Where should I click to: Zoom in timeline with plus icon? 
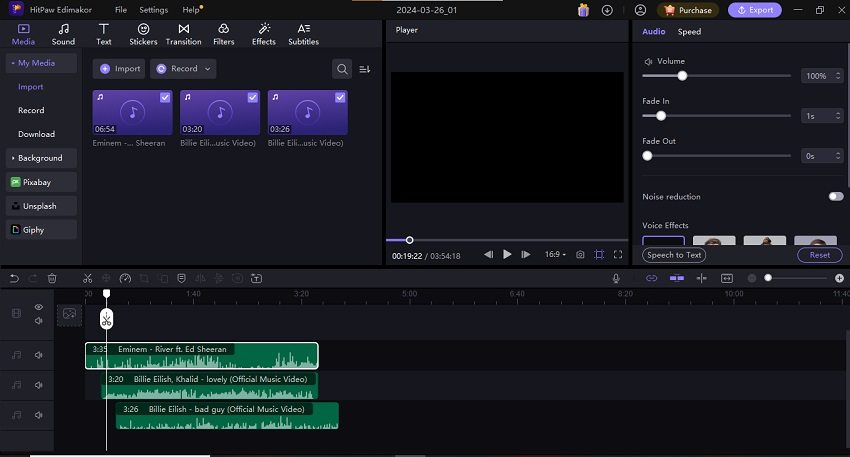pyautogui.click(x=839, y=278)
